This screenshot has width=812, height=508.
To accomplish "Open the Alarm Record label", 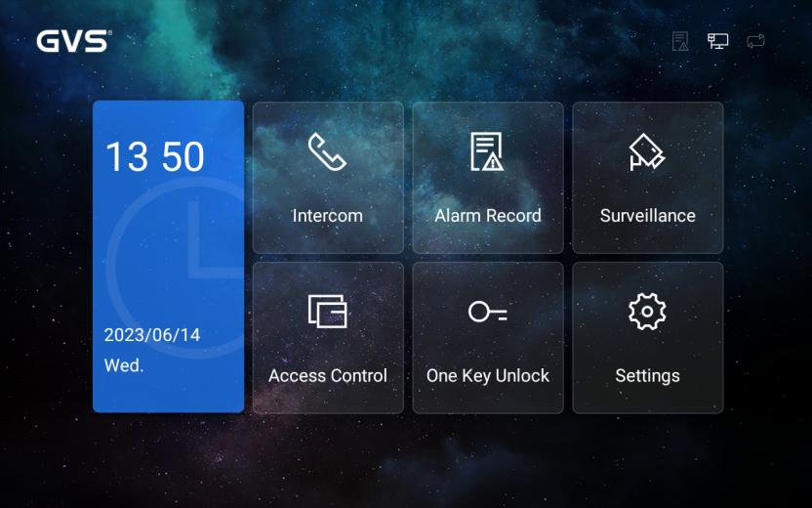I will (487, 216).
